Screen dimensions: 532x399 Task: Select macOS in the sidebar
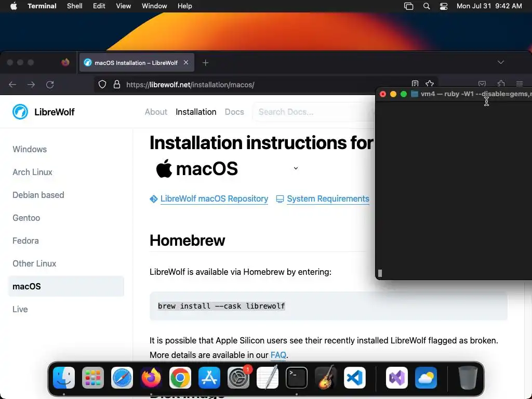tap(66, 286)
